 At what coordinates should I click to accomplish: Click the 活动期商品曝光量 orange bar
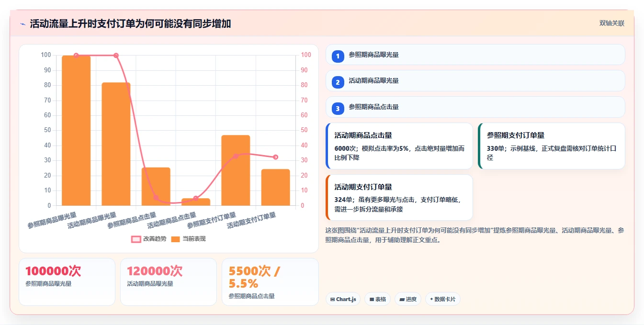click(116, 144)
